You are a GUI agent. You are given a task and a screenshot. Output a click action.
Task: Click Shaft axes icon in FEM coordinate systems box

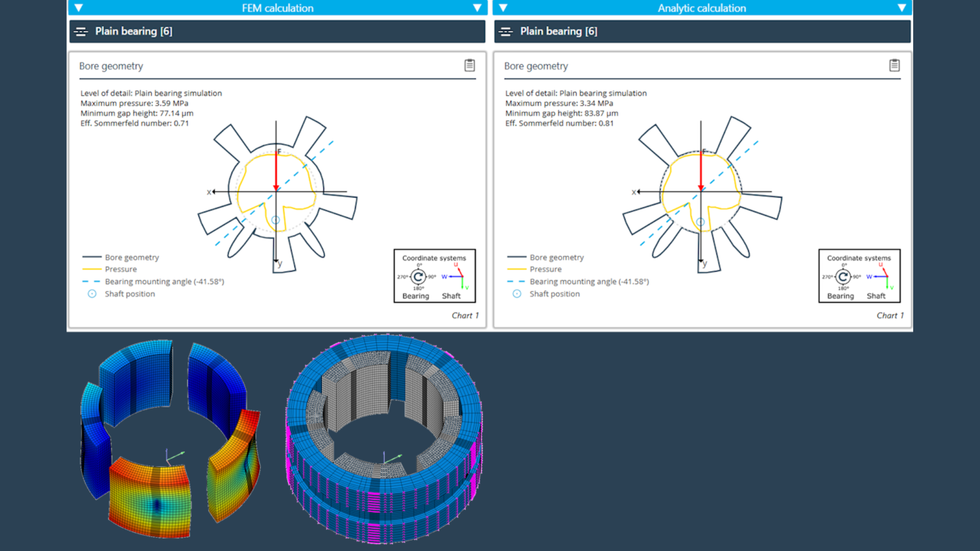pyautogui.click(x=455, y=277)
